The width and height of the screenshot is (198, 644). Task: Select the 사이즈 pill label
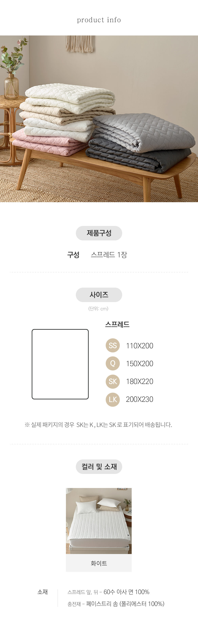pyautogui.click(x=99, y=295)
